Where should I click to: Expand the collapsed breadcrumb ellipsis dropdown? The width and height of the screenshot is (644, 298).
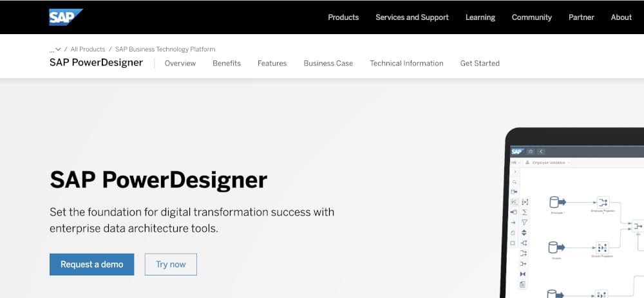tap(55, 50)
